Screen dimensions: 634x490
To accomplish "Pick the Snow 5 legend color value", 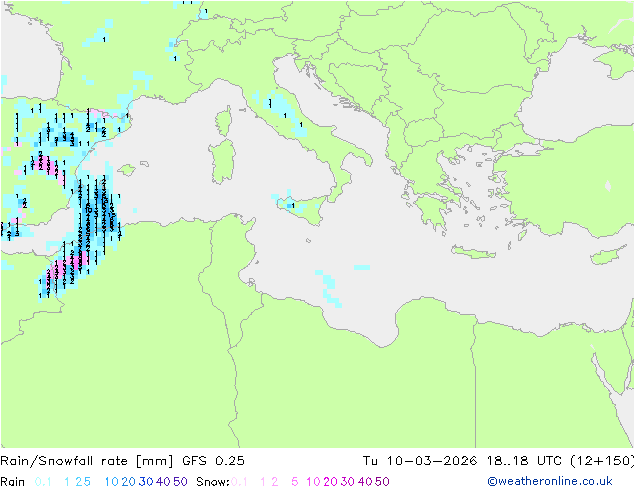I will point(295,482).
